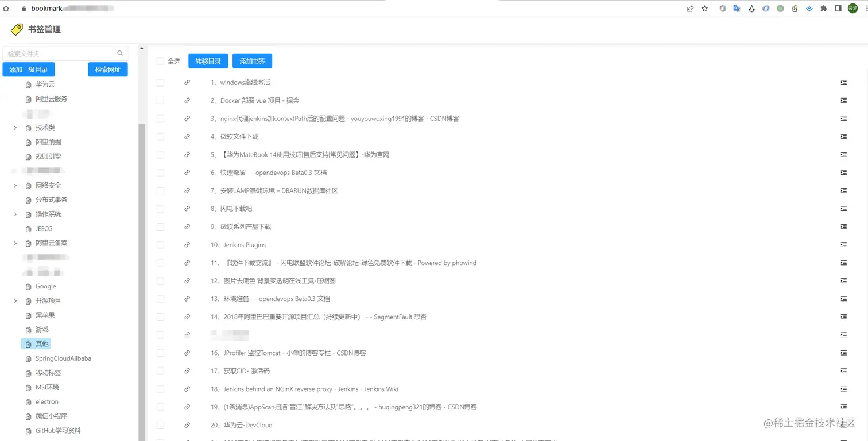Check the box for windows离线激活
Viewport: 868px width, 441px height.
160,83
